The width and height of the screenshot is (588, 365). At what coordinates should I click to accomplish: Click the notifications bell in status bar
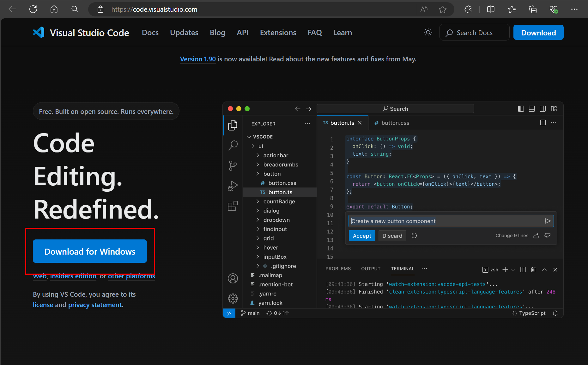pos(555,313)
